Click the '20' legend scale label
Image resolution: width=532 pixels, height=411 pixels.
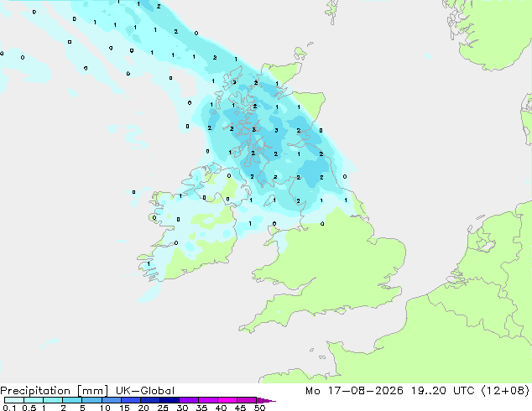coord(143,408)
